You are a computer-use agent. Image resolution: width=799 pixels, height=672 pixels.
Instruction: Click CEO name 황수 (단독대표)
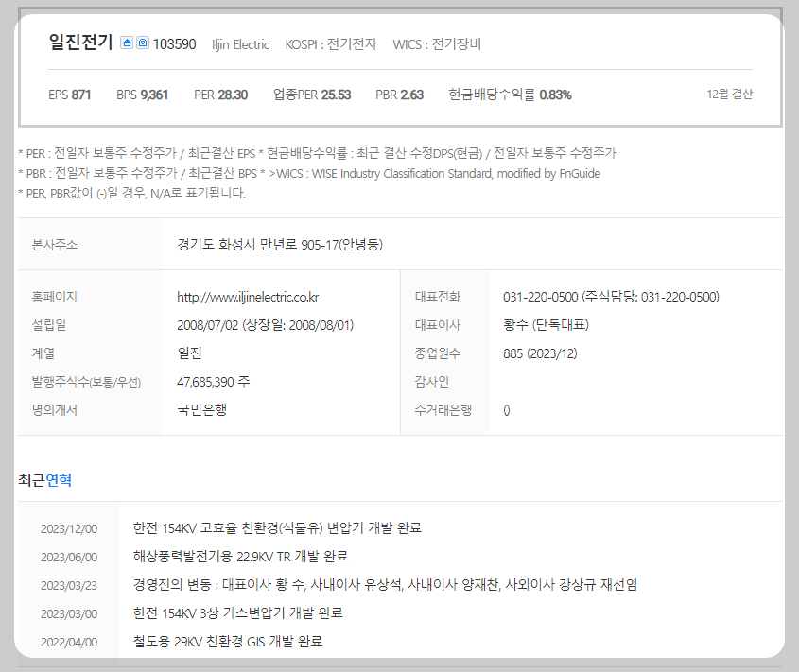click(x=546, y=325)
